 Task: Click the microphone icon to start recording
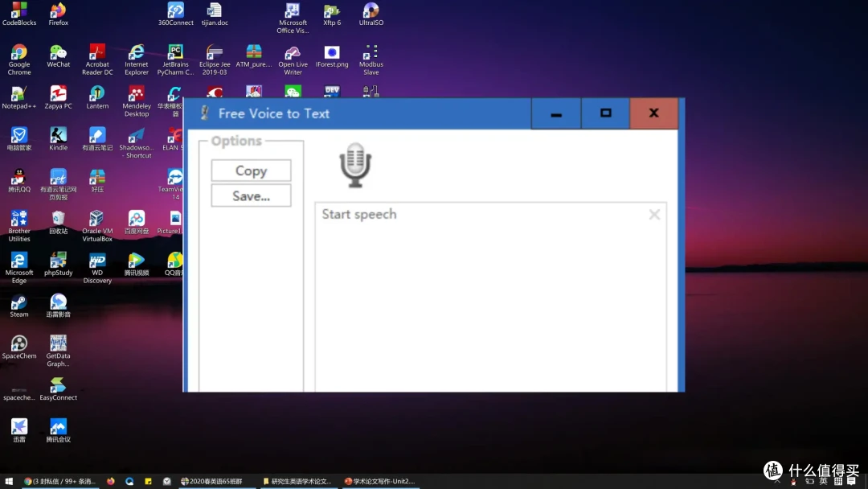(355, 165)
